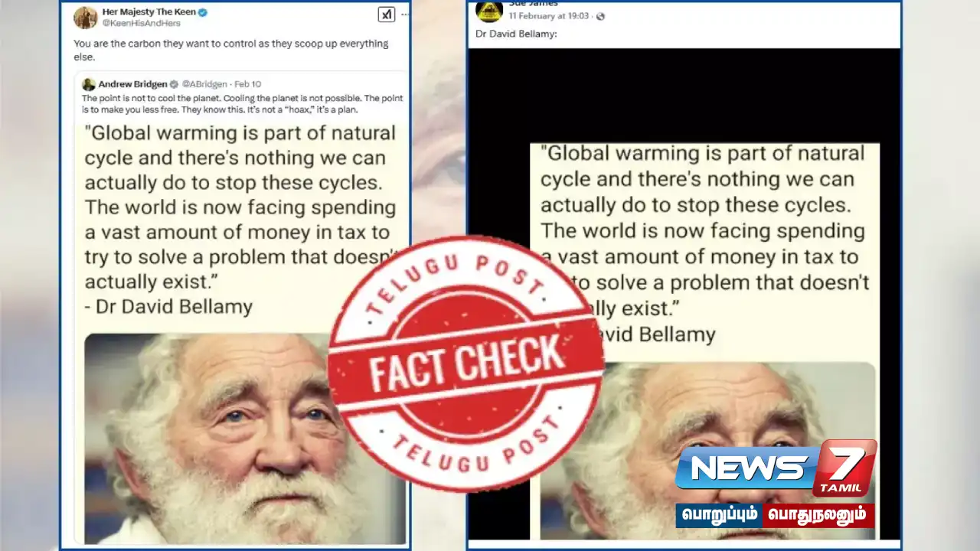
Task: Click the Telugu Post Fact Check stamp
Action: click(465, 364)
